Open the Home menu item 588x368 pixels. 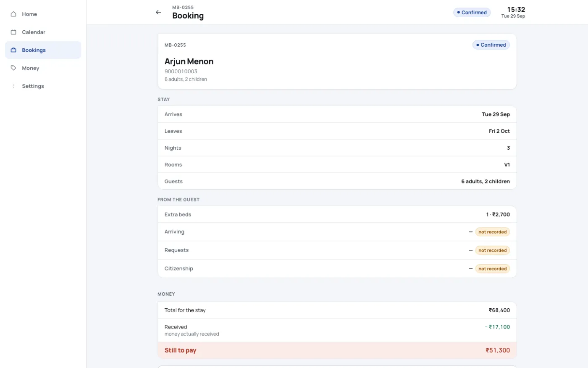click(43, 14)
